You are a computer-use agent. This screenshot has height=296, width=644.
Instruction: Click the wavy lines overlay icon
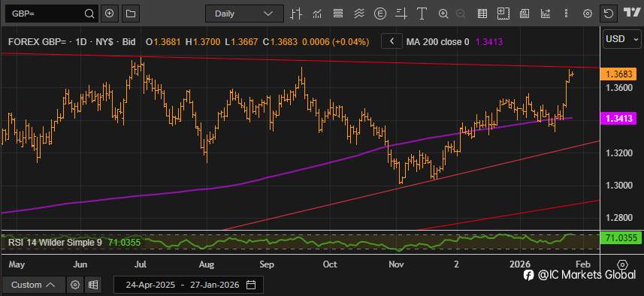click(x=359, y=14)
